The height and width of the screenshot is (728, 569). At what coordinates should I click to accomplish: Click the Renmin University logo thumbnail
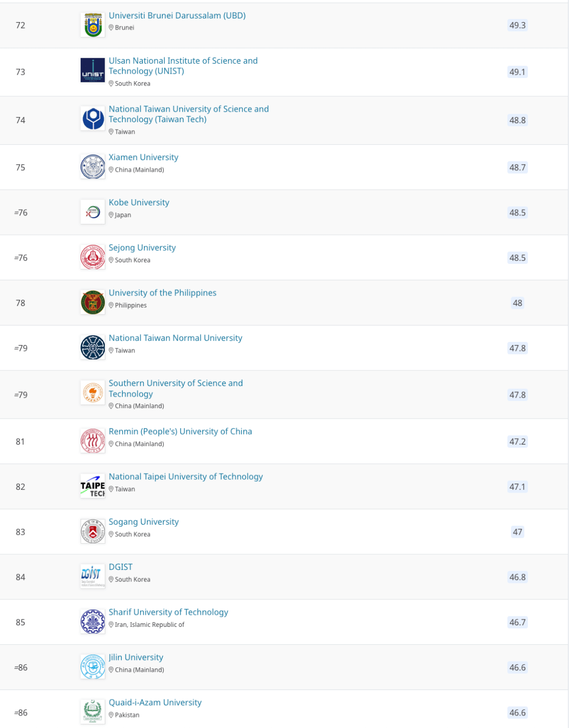(x=93, y=441)
